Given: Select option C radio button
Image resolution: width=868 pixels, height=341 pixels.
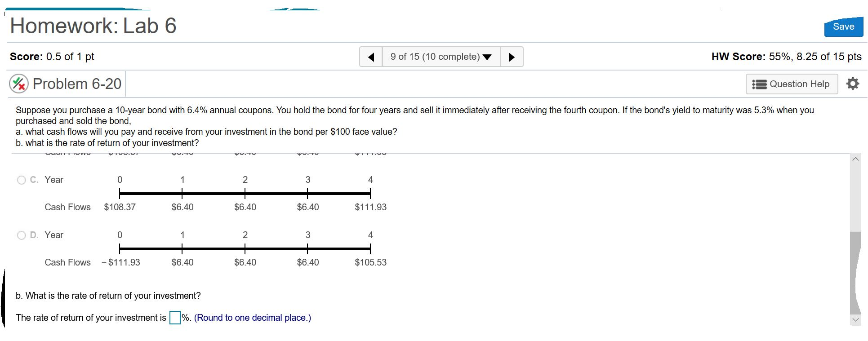Looking at the screenshot, I should click(21, 180).
